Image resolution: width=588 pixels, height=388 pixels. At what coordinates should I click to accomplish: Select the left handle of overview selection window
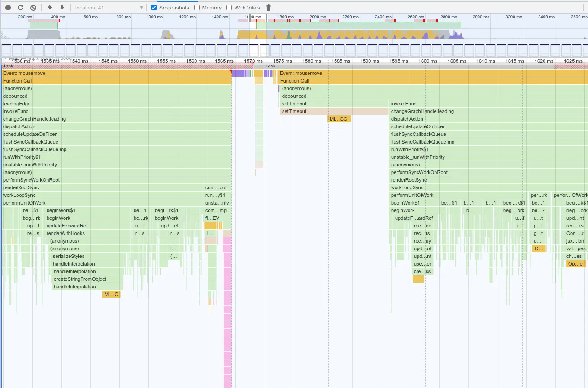click(250, 17)
